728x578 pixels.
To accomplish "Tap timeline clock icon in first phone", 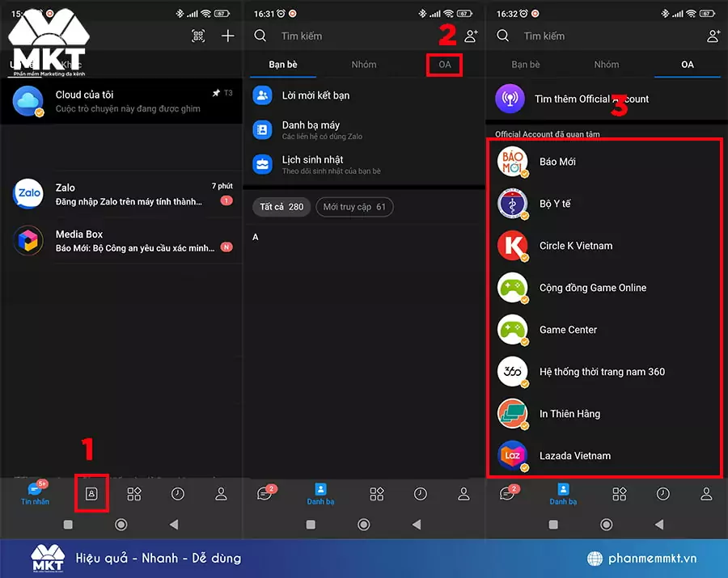I will tap(178, 494).
